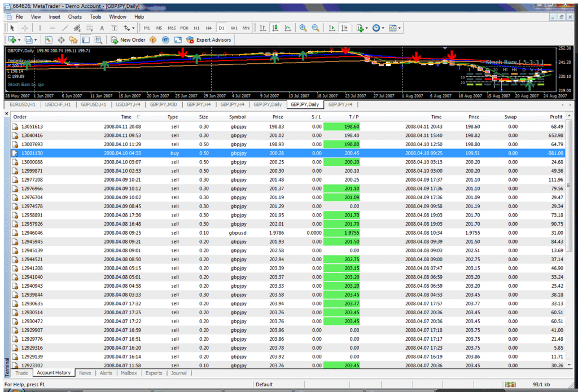
Task: Expand the Profiles dropdown arrow
Action: pyautogui.click(x=36, y=40)
